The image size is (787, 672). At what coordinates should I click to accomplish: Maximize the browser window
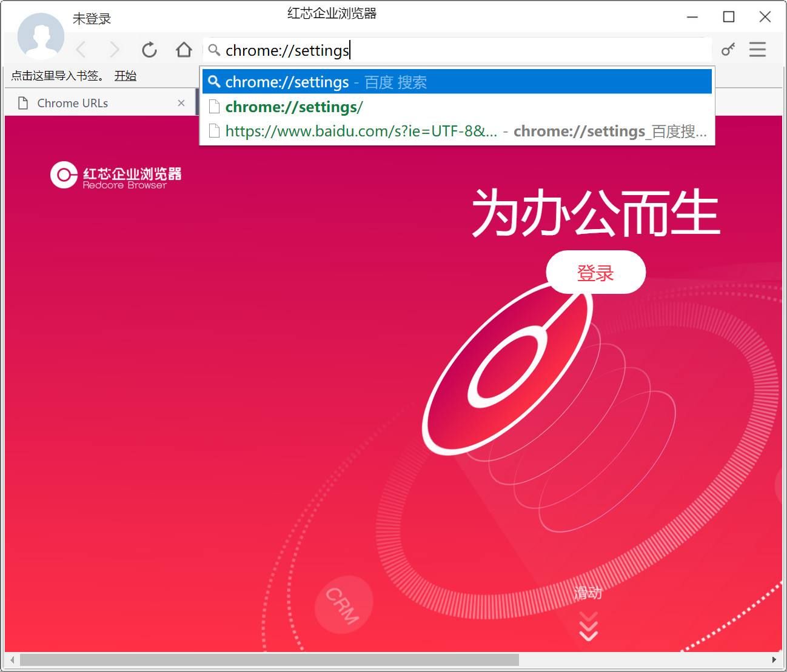point(729,17)
